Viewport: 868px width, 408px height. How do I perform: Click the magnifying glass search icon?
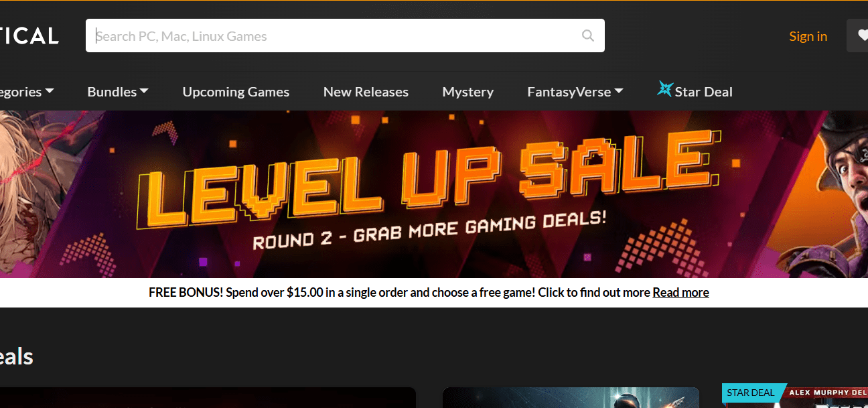[588, 36]
